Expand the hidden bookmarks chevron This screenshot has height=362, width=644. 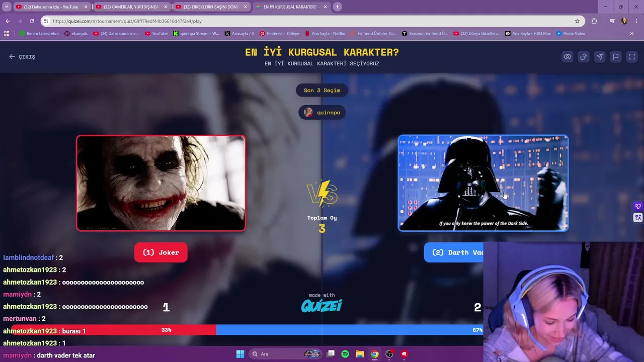click(x=632, y=34)
